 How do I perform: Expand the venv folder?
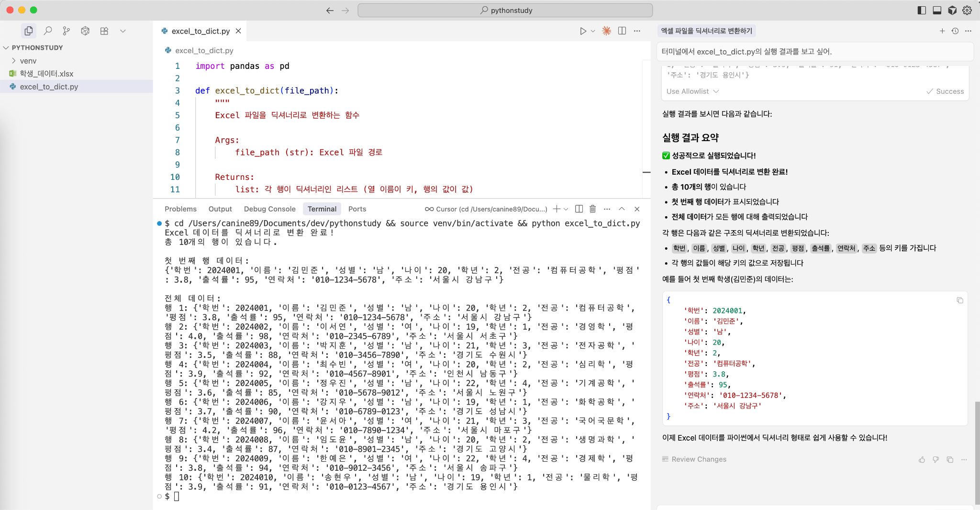[x=28, y=61]
